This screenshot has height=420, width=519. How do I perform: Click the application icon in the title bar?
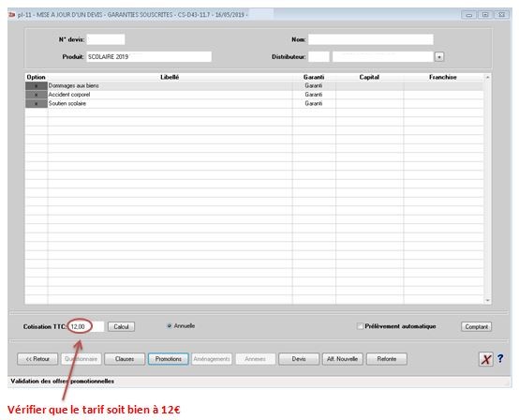click(x=12, y=15)
